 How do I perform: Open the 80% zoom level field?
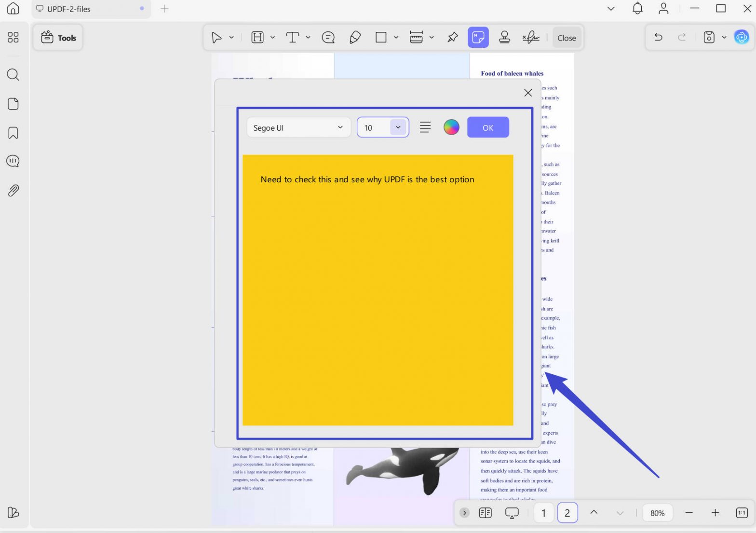pyautogui.click(x=657, y=513)
